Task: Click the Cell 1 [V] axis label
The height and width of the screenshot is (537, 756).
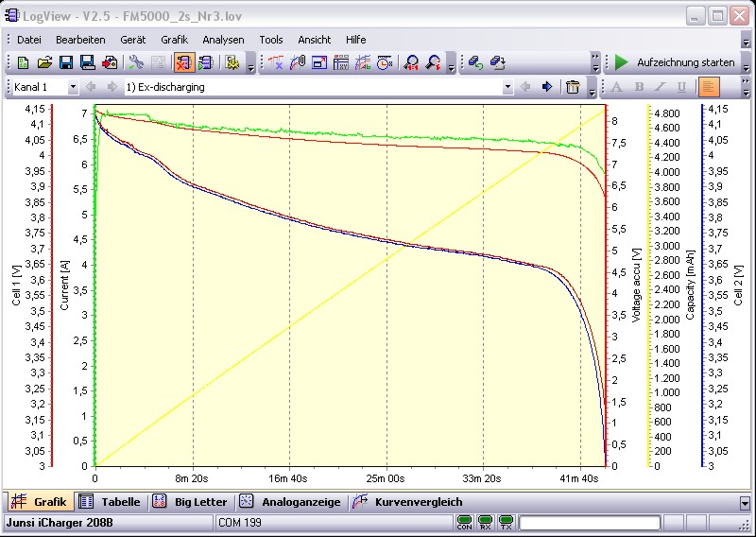Action: [x=17, y=286]
